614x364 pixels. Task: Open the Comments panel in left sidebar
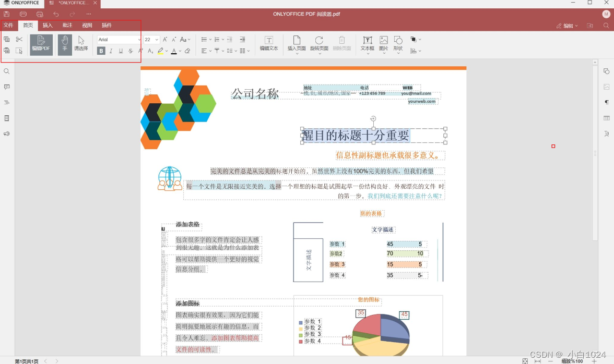tap(7, 87)
